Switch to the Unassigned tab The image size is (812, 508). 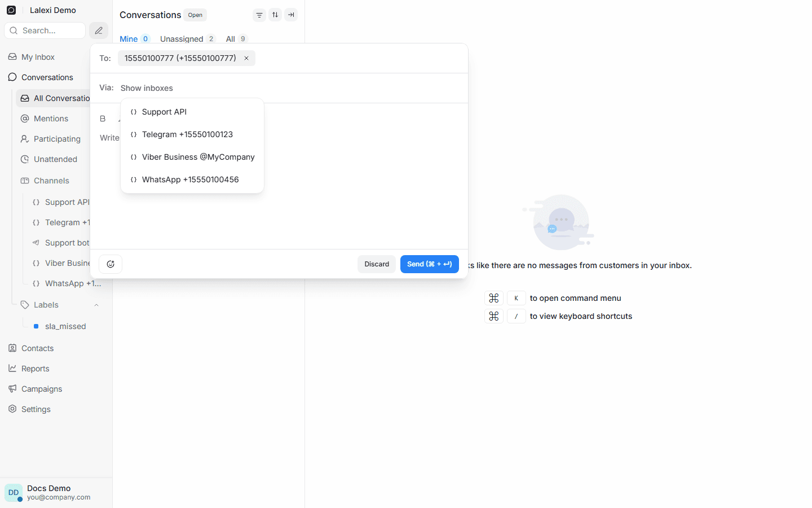(x=188, y=39)
